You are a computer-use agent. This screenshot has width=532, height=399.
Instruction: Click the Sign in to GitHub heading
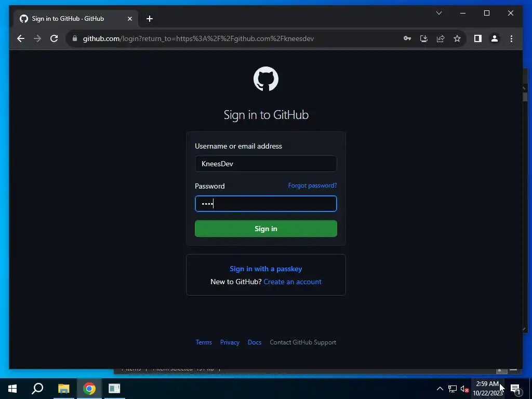[266, 115]
